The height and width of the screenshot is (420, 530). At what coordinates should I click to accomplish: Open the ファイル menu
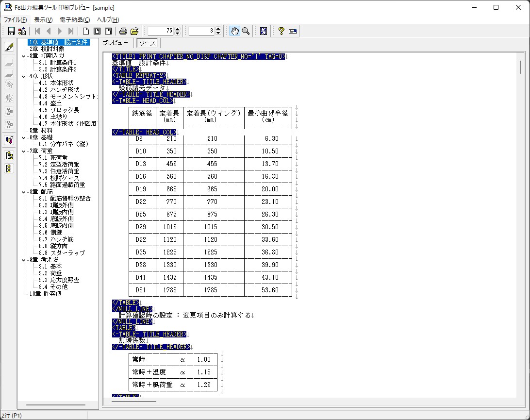pyautogui.click(x=15, y=19)
